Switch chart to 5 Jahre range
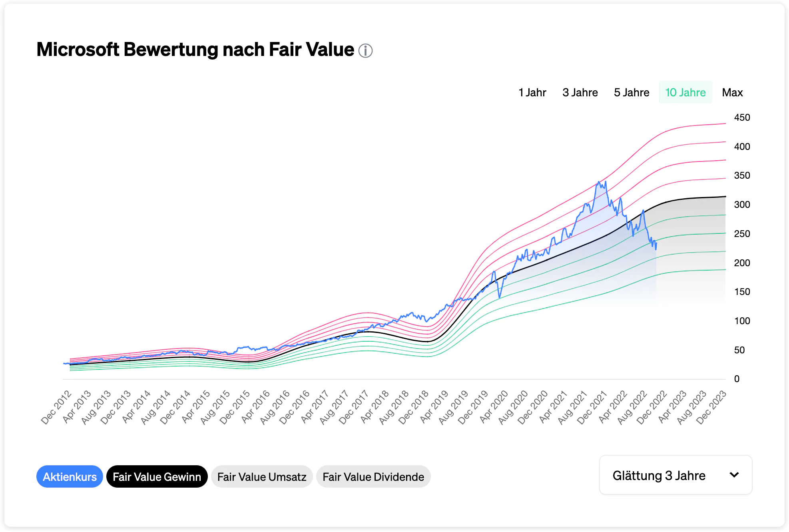This screenshot has height=532, width=789. [632, 92]
